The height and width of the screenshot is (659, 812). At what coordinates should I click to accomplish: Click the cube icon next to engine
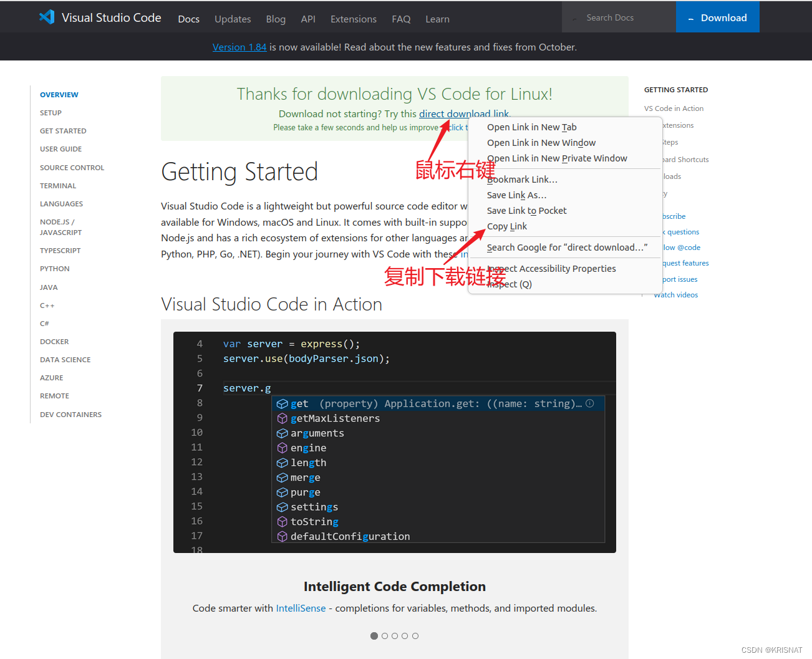pos(283,448)
